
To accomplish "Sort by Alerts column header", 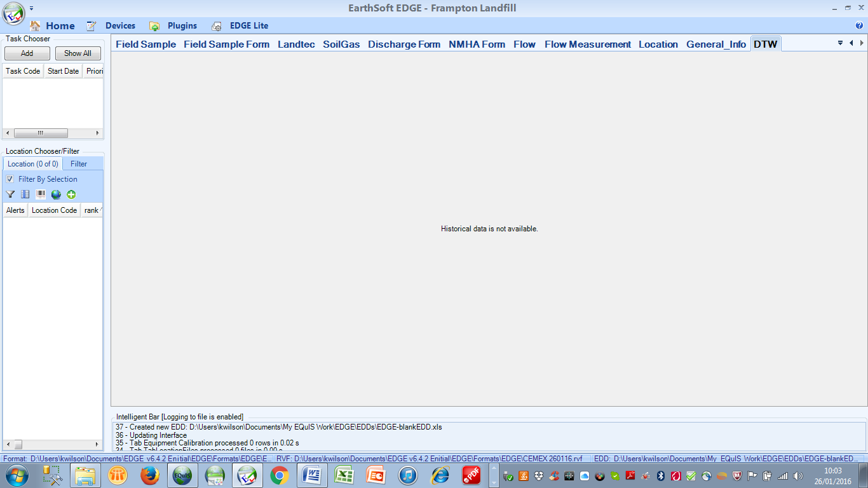I will tap(15, 210).
